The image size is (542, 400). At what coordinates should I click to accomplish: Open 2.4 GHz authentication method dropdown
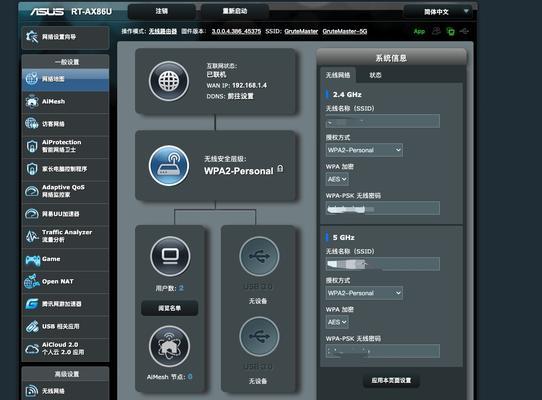[x=364, y=150]
